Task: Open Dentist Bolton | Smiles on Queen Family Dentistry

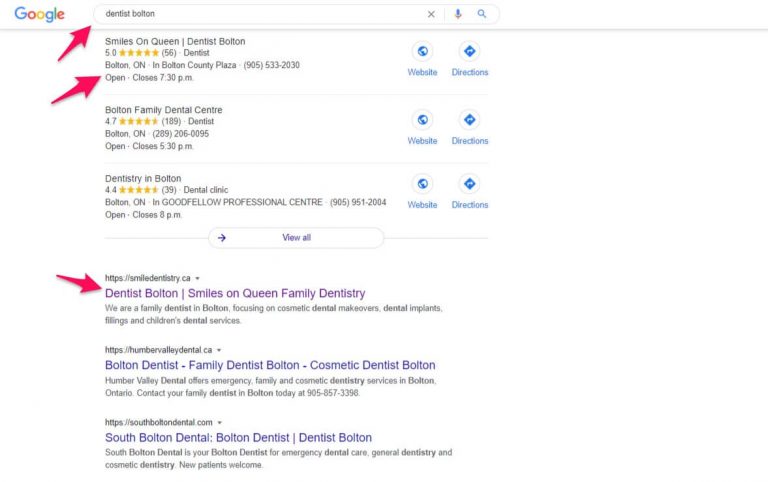Action: pyautogui.click(x=235, y=293)
